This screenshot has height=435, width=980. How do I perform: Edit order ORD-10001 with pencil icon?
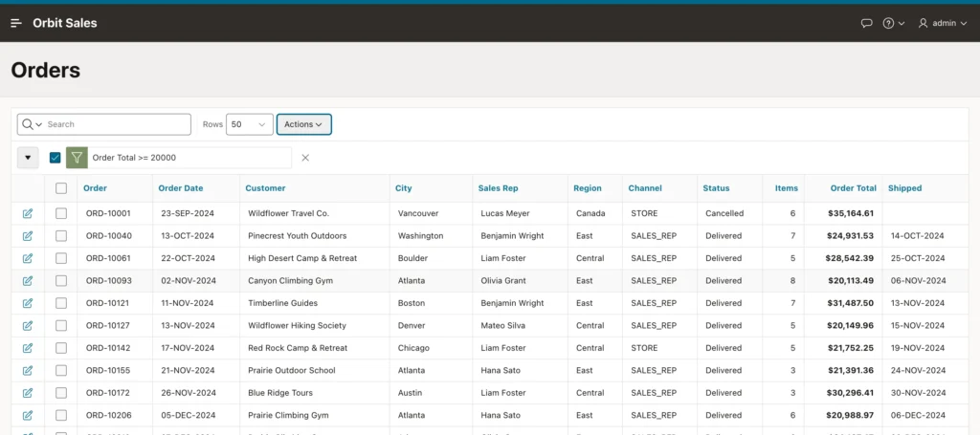[x=28, y=213]
